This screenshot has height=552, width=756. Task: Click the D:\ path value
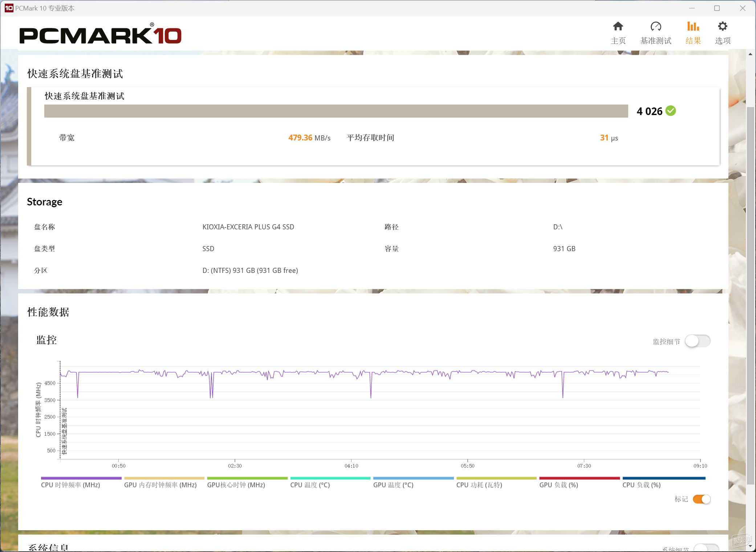[558, 227]
